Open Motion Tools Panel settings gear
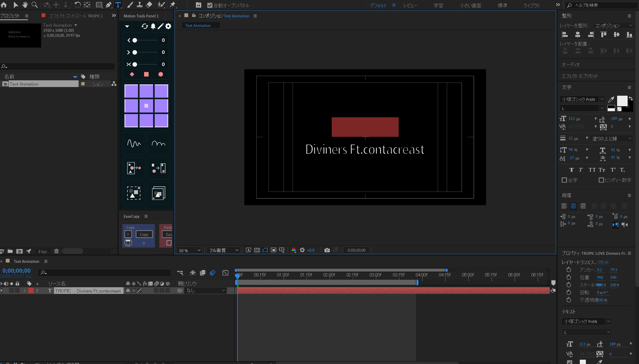Screen dimensions: 639x364 [168, 26]
